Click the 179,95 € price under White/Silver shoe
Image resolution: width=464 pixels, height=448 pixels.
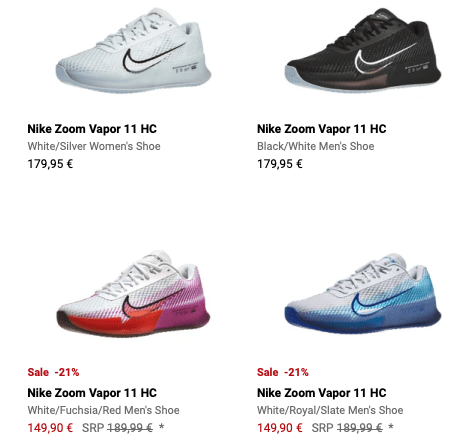[50, 164]
